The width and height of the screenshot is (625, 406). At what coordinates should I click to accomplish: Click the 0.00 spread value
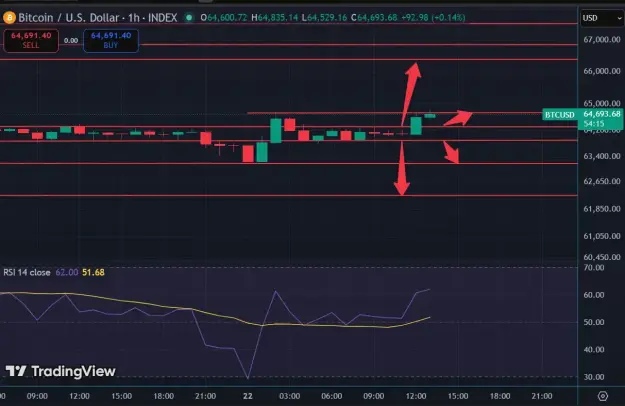71,41
